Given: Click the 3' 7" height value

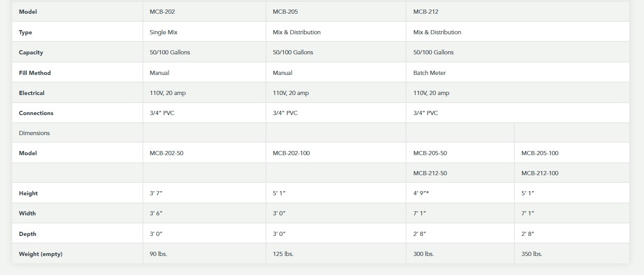Looking at the screenshot, I should (x=156, y=193).
